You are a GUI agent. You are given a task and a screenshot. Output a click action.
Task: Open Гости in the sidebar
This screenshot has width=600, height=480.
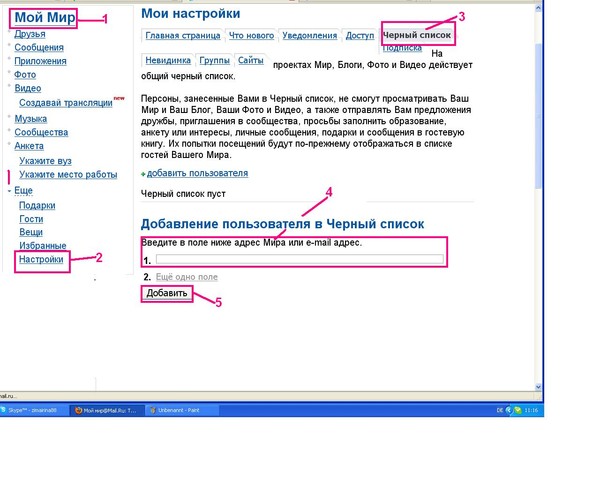point(31,219)
